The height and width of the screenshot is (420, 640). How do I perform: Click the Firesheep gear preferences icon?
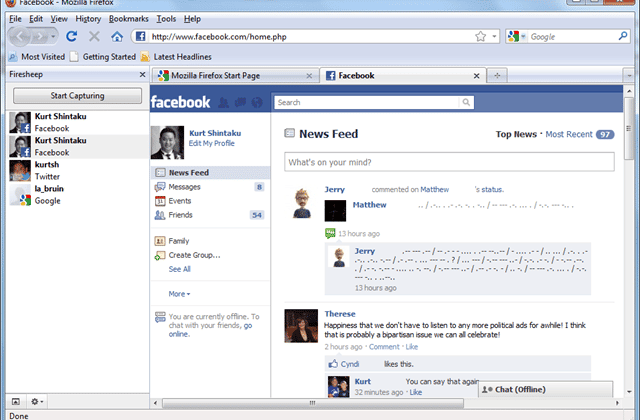pyautogui.click(x=37, y=402)
